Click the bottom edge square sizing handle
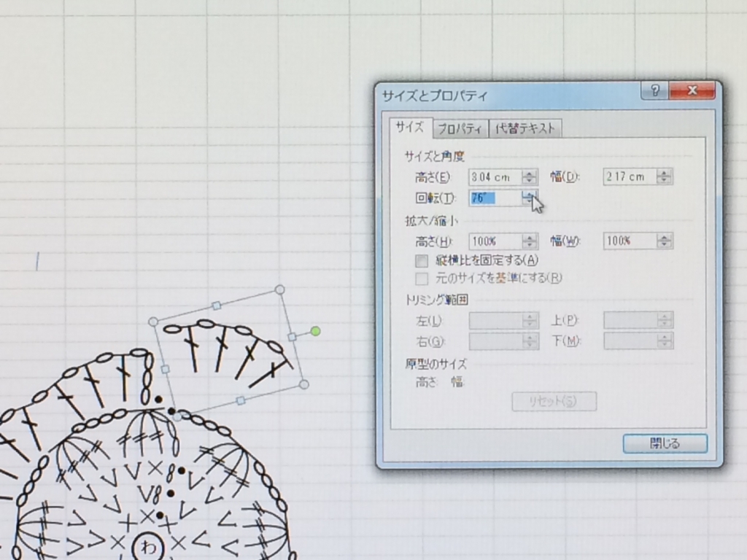The width and height of the screenshot is (747, 560). point(241,400)
